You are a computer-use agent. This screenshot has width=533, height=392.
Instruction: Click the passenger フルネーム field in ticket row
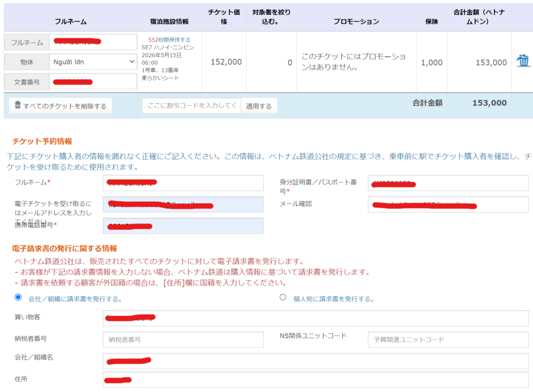pyautogui.click(x=94, y=42)
